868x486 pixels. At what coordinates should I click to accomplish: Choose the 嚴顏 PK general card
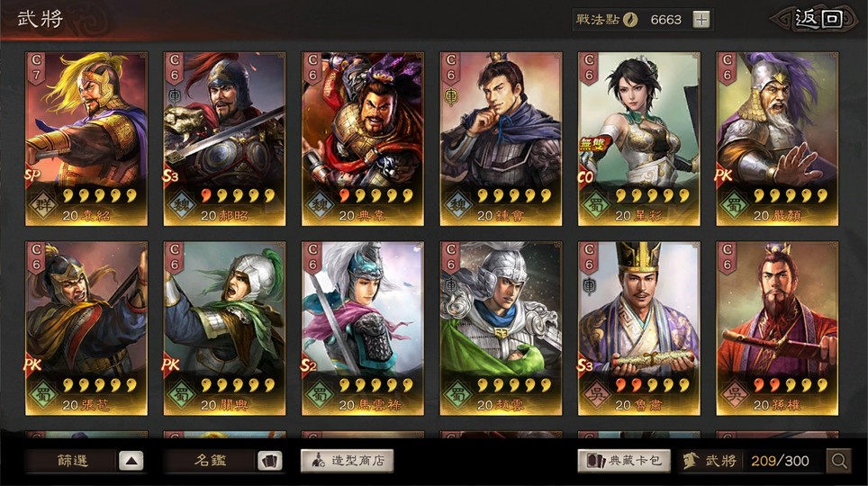coord(777,139)
